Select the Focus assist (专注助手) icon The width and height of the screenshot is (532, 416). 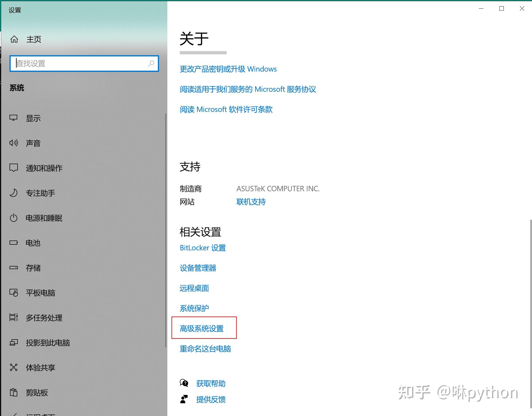click(x=13, y=193)
